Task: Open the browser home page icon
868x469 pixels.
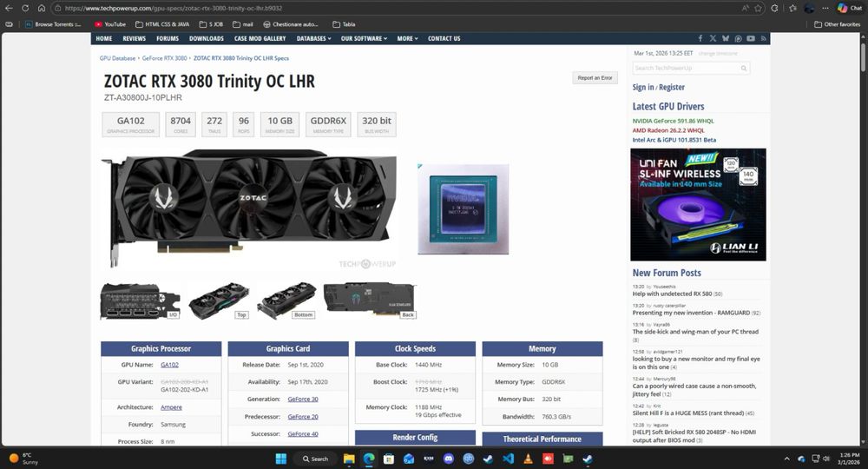Action: pos(42,9)
